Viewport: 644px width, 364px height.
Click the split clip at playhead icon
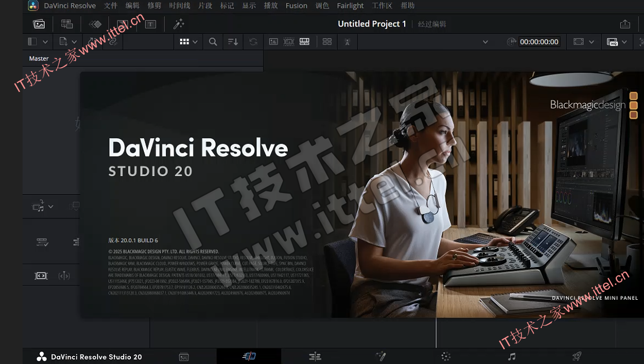(64, 275)
